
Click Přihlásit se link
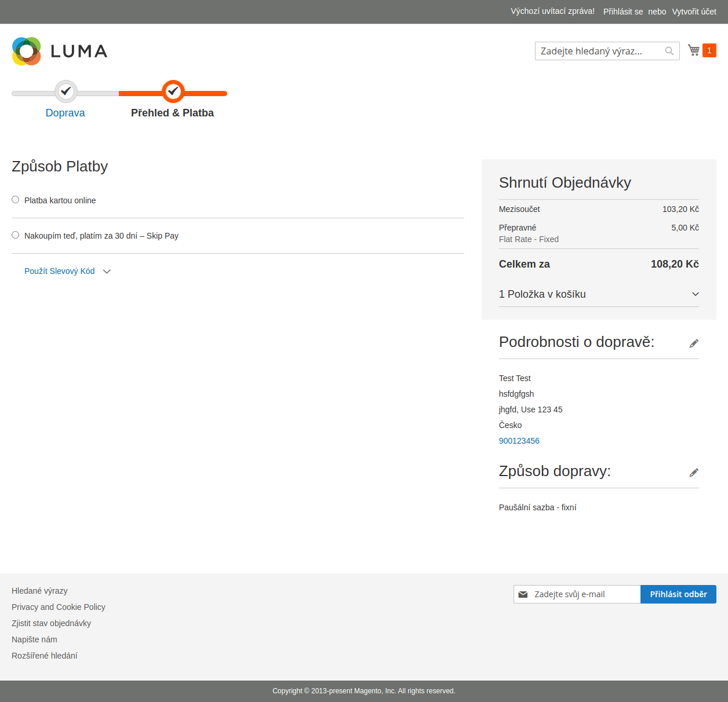point(623,12)
